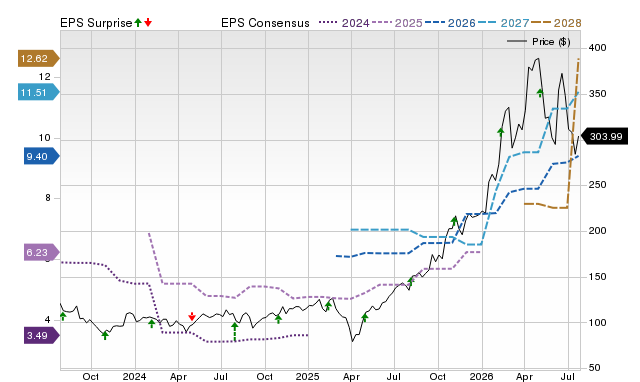
Task: Toggle the 2028 consensus series in the legend
Action: coord(556,23)
